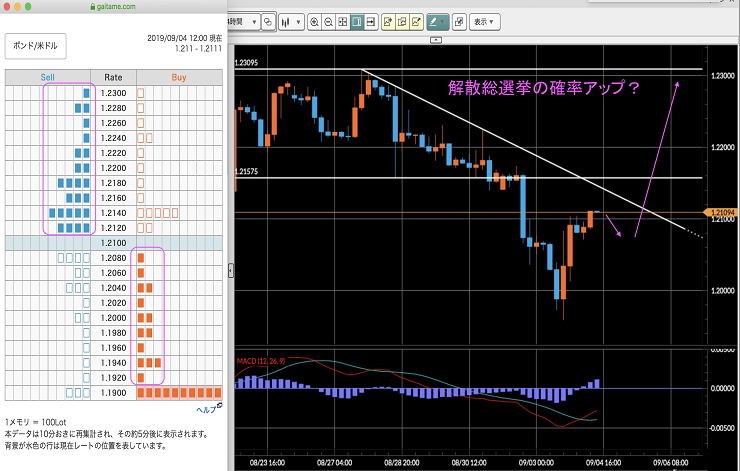This screenshot has height=471, width=740.
Task: Click the 1メモリ = 100Lot note
Action: 35,422
